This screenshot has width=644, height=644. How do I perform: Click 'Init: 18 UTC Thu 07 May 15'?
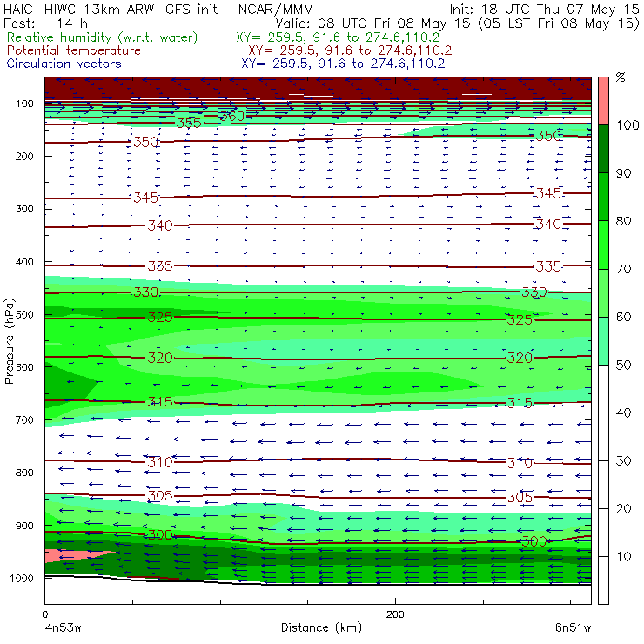[x=544, y=9]
